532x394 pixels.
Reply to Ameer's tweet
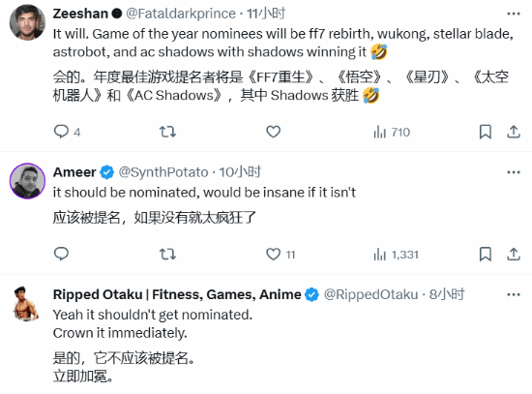61,254
